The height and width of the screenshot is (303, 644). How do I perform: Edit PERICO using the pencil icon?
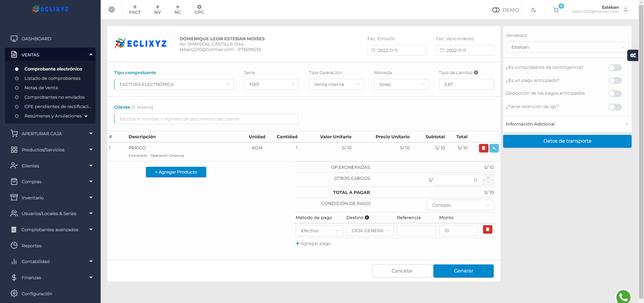(x=494, y=148)
